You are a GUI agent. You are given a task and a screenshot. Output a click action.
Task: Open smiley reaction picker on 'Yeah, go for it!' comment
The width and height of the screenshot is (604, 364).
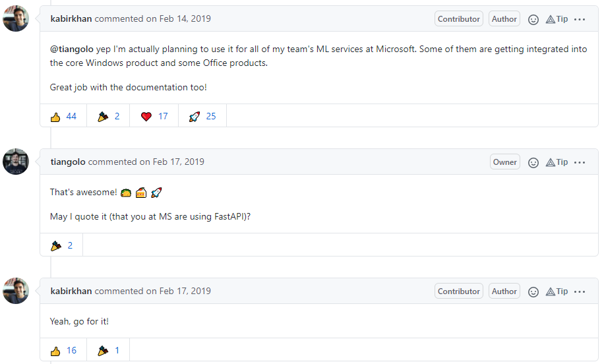pyautogui.click(x=533, y=292)
